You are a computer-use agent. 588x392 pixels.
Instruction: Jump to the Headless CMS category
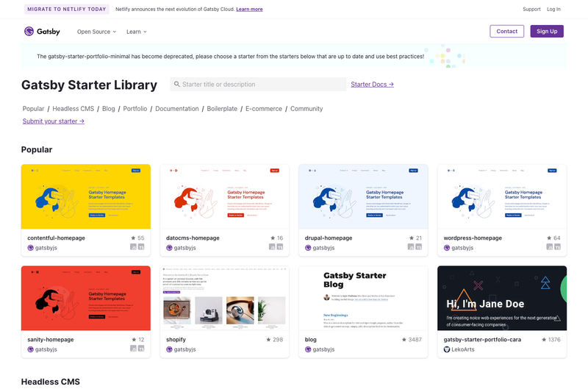click(73, 109)
